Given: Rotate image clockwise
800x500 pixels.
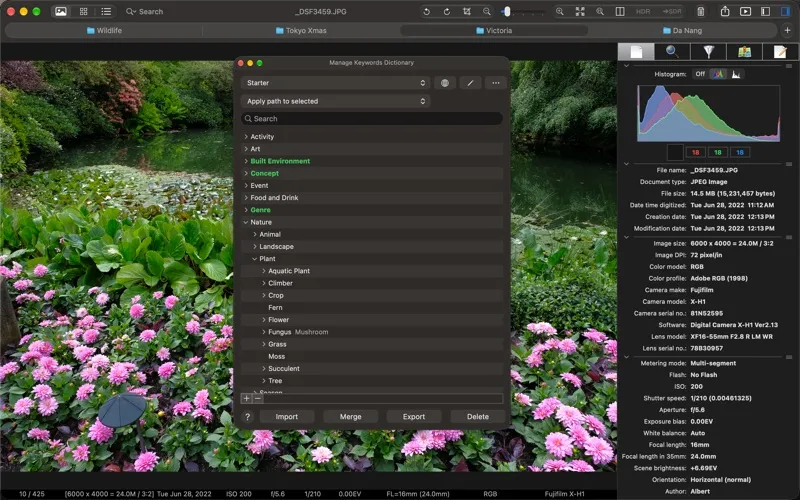Looking at the screenshot, I should [446, 11].
